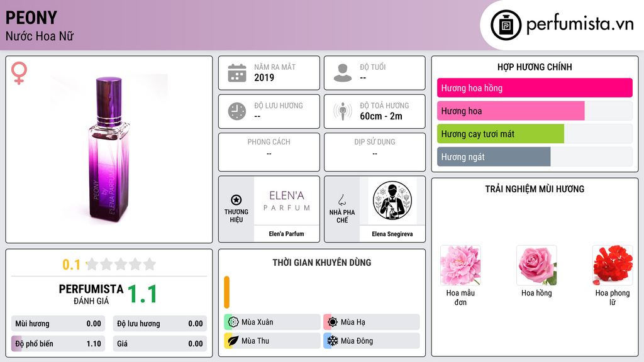Click the launch year value 2019
Viewport: 644px width, 362px height.
(264, 77)
